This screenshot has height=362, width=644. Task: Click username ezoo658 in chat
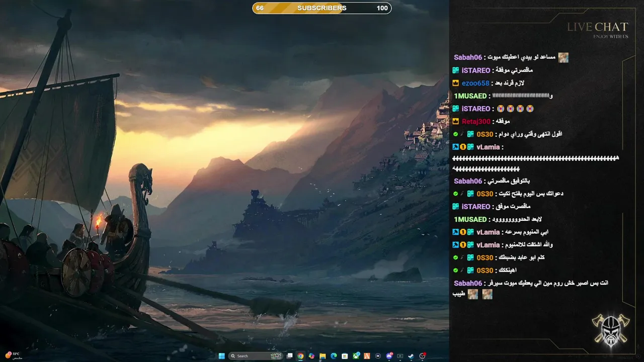pyautogui.click(x=475, y=83)
